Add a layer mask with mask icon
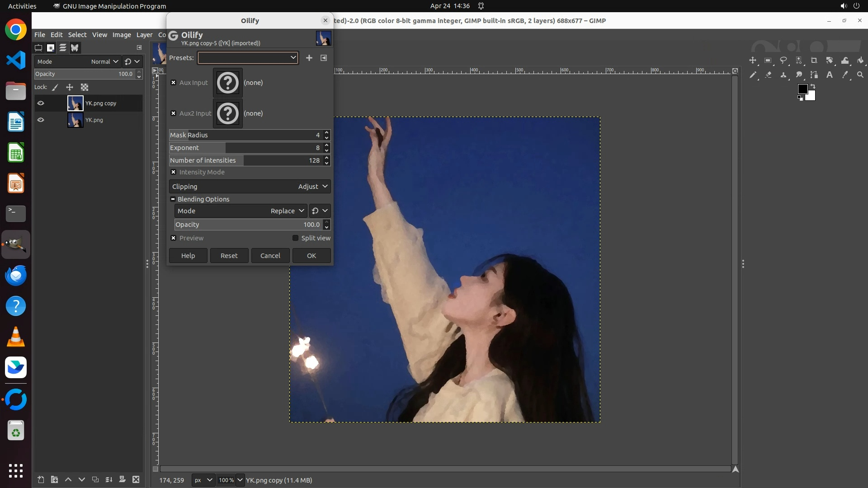 tap(122, 479)
